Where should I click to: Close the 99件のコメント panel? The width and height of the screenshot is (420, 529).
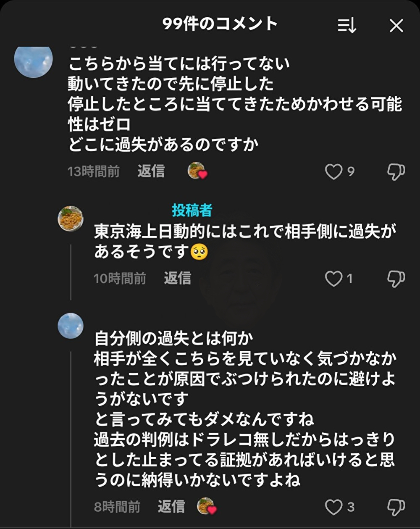(x=396, y=26)
